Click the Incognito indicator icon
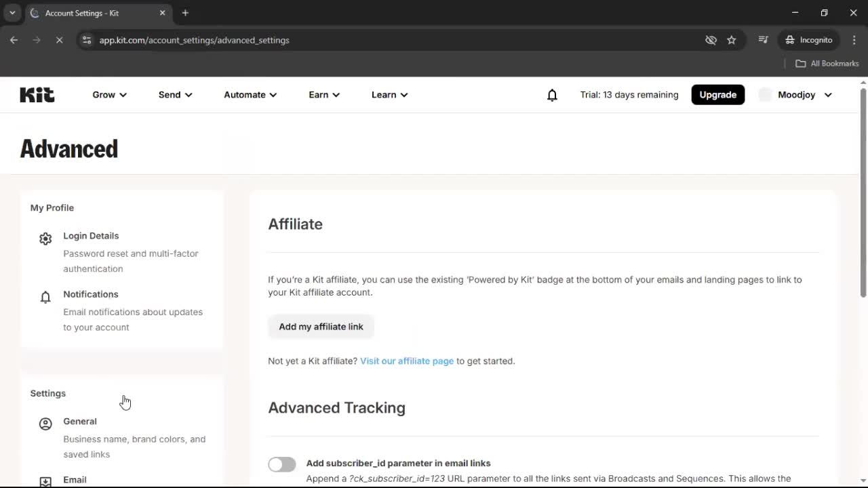868x488 pixels. click(789, 40)
